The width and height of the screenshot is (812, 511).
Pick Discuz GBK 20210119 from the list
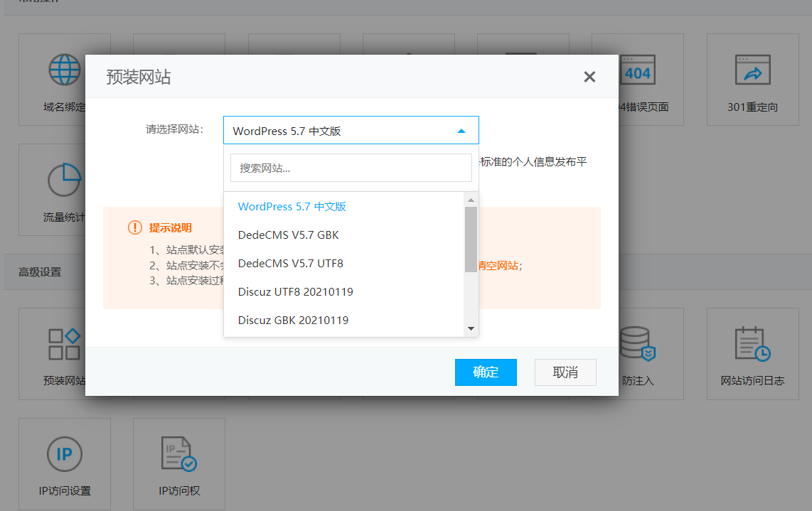pos(344,321)
